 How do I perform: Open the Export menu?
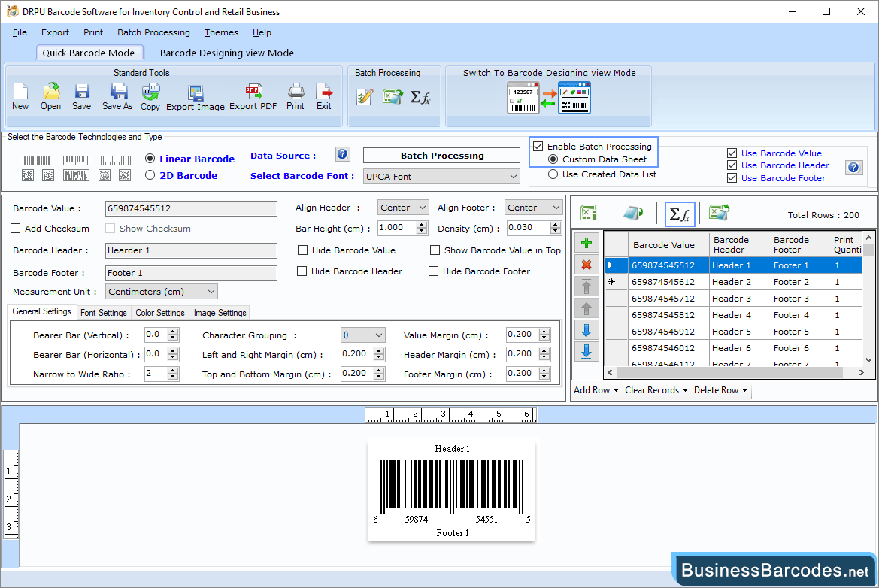pyautogui.click(x=55, y=32)
